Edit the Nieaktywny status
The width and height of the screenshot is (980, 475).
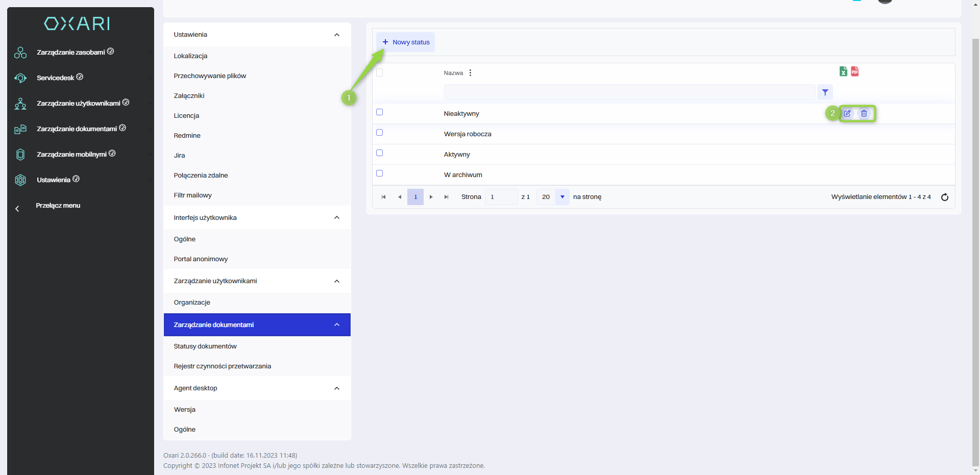pos(847,114)
